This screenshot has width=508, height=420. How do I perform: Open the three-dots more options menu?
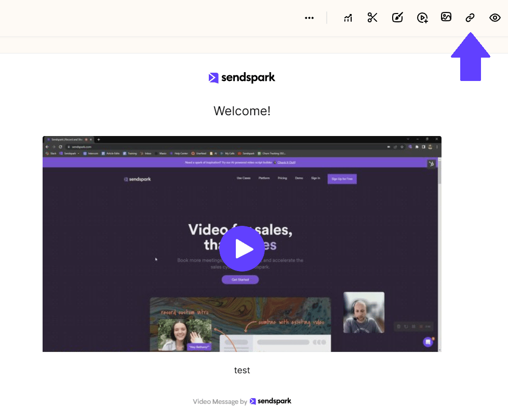pos(309,18)
